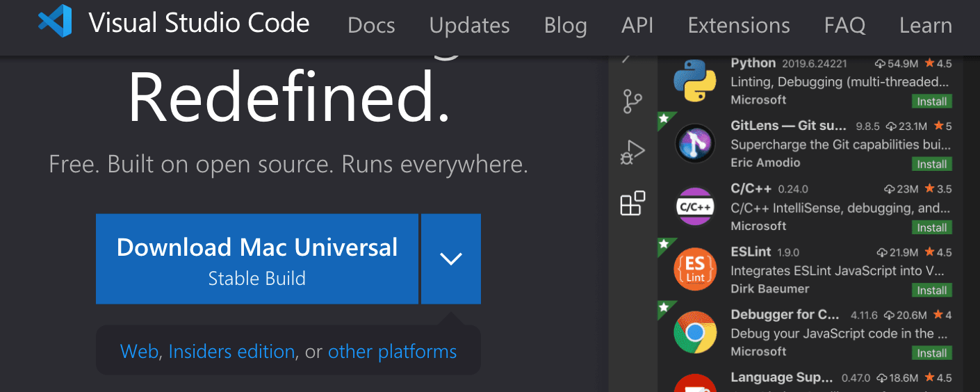Click the Python extension icon
Image resolution: width=980 pixels, height=392 pixels.
point(694,81)
